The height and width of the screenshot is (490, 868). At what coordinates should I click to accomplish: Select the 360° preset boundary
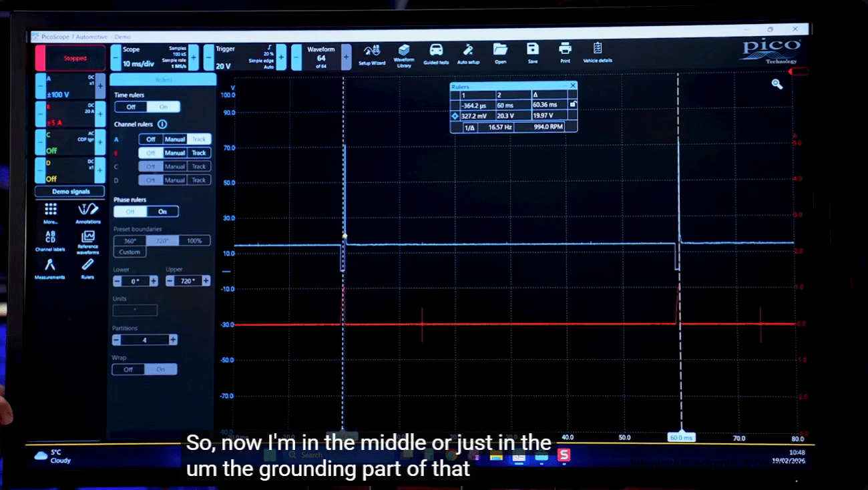point(130,240)
